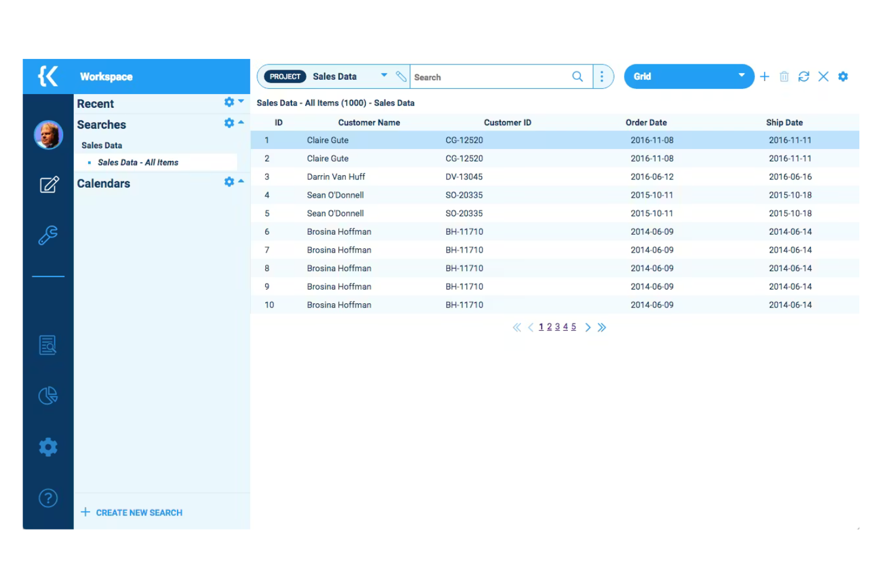
Task: Open grid view settings gear icon
Action: 843,76
